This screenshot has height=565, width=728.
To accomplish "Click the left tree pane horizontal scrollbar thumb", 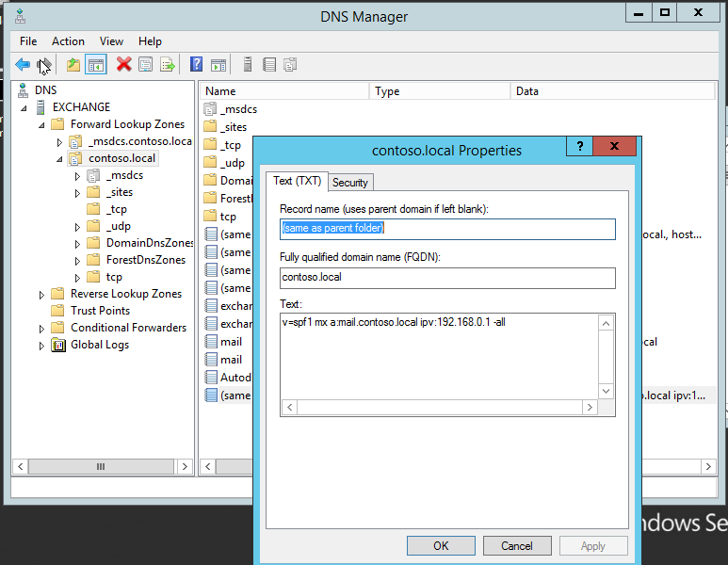I will tap(101, 466).
